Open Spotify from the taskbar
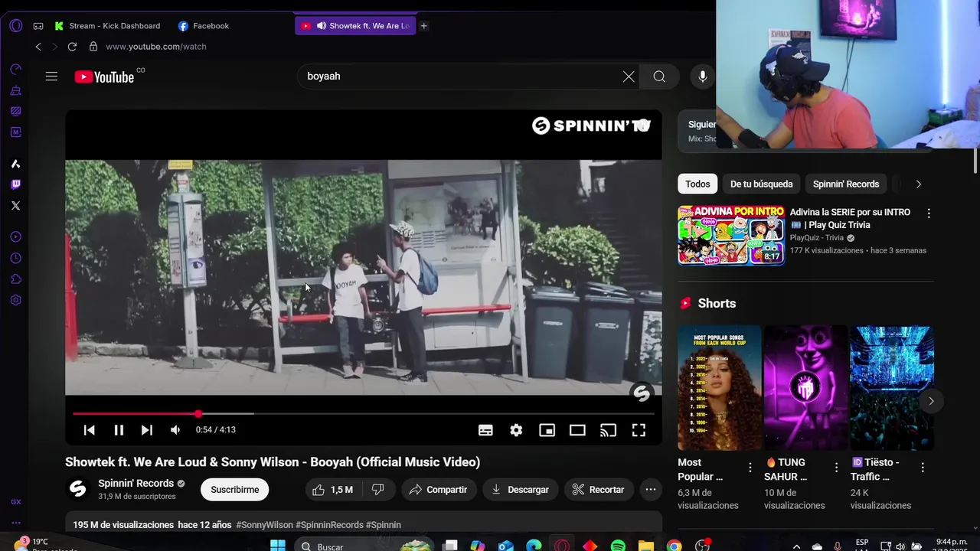Image resolution: width=980 pixels, height=551 pixels. tap(618, 546)
